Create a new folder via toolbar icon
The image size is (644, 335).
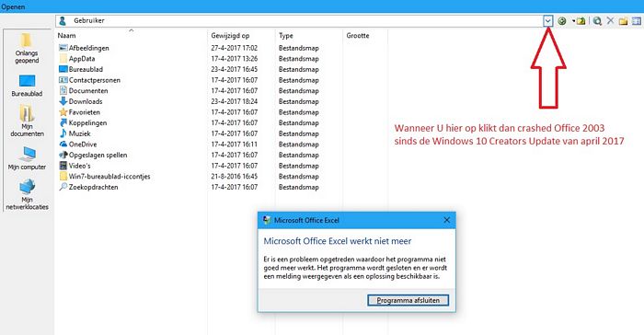623,20
